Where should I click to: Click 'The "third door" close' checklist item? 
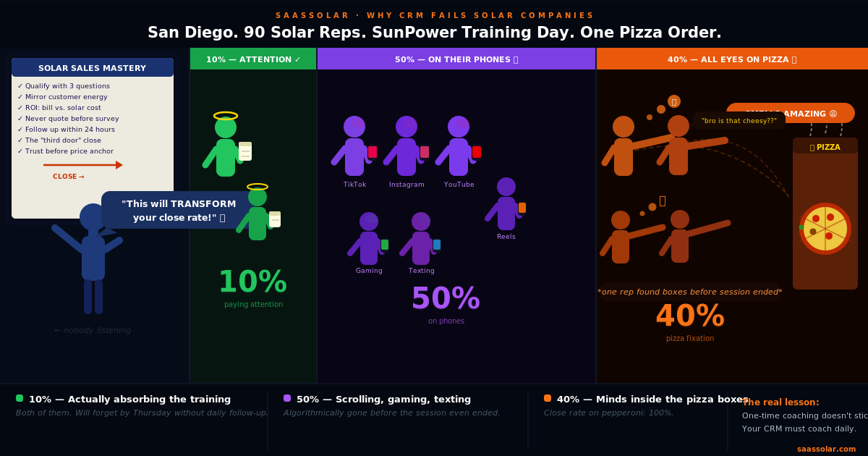pyautogui.click(x=59, y=140)
